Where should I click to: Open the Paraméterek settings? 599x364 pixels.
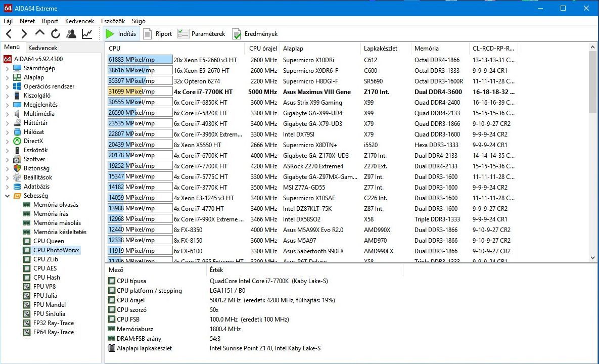201,34
